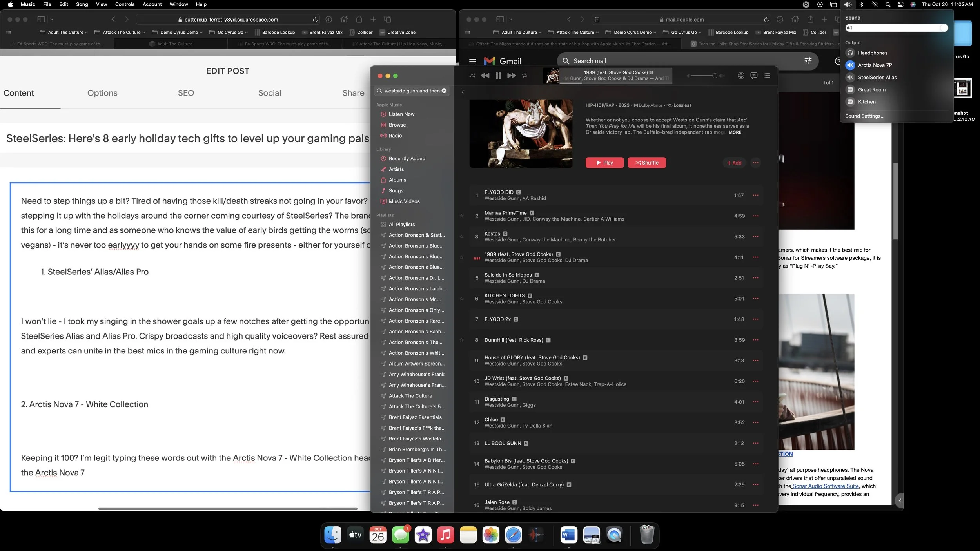Expand Attack The Culture bookmarks in Squarespace window
Screen dimensions: 980x551
pos(120,33)
